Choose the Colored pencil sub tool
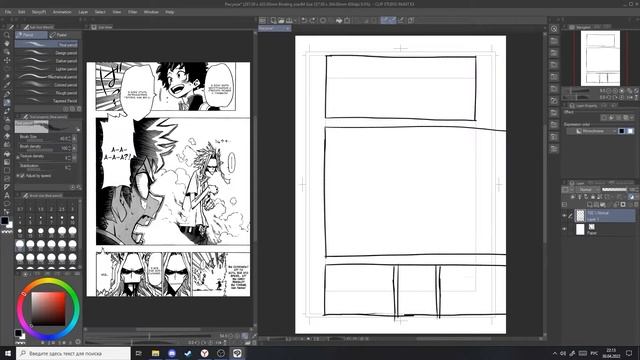This screenshot has width=640, height=360. [x=46, y=85]
